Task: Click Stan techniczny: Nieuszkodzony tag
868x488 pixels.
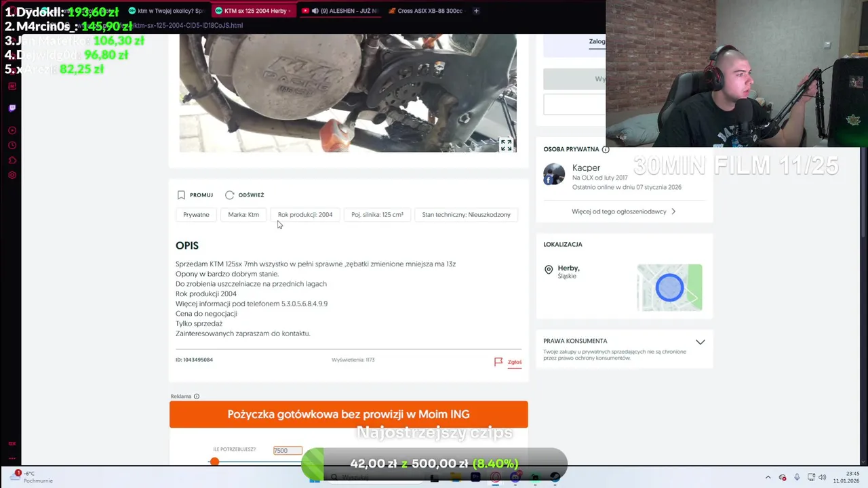Action: tap(466, 215)
